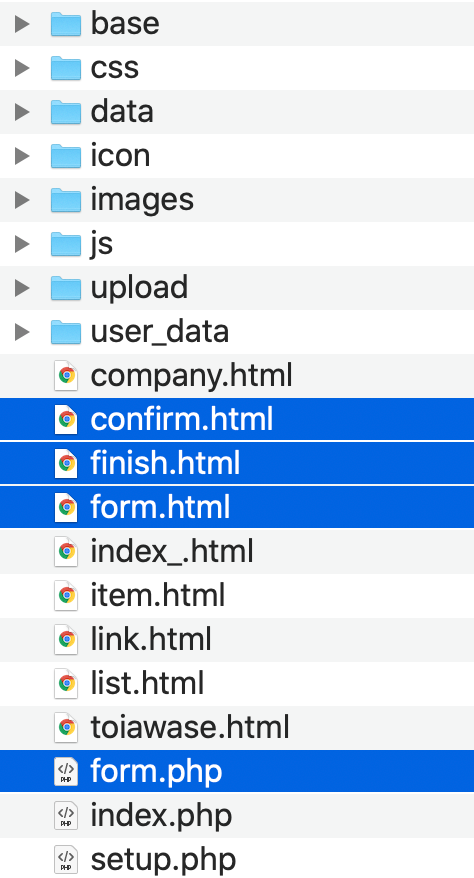Click the PHP file icon for setup.php

66,860
